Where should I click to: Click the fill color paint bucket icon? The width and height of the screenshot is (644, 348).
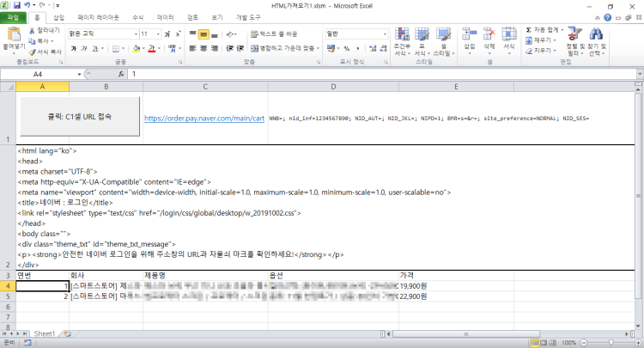(137, 48)
